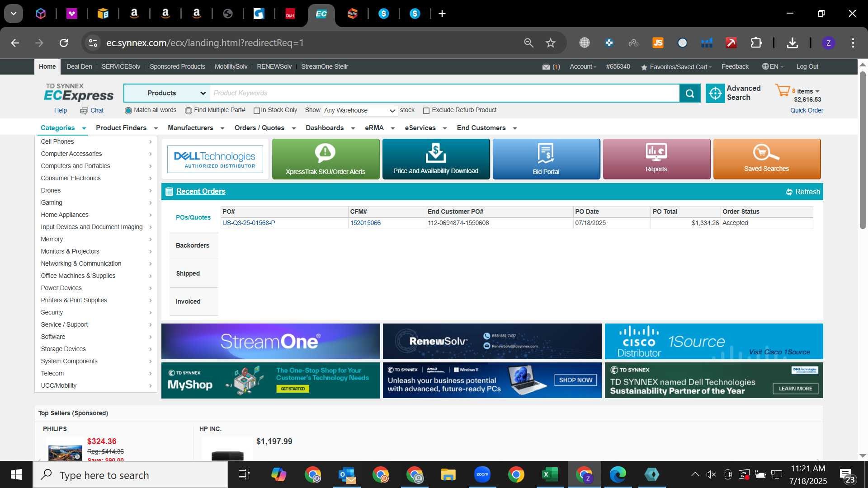Open the Manufacturers menu
This screenshot has width=868, height=488.
tap(196, 128)
